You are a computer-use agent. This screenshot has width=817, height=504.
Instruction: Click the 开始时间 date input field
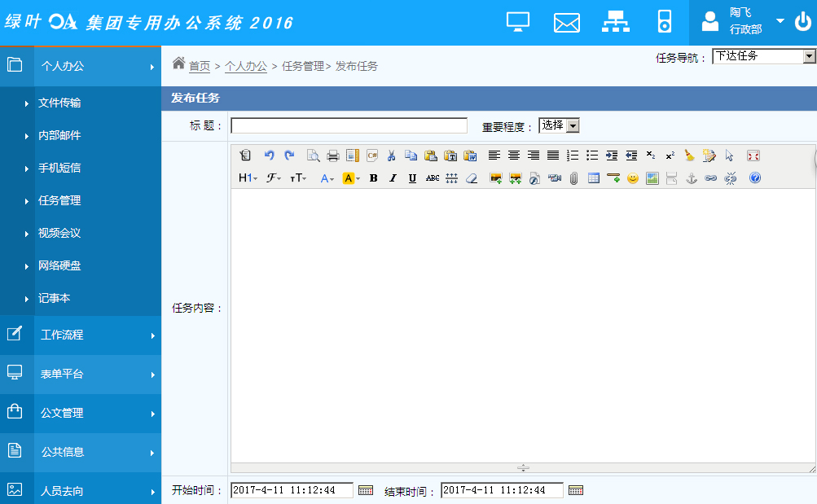[x=292, y=490]
